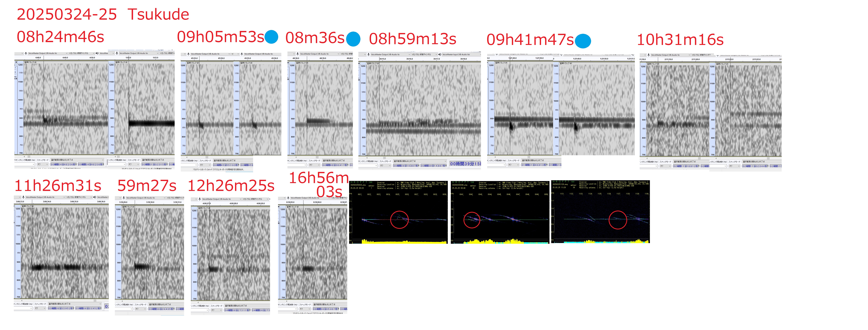Click microphone icon in 12h26m25s panel
The image size is (868, 330).
[x=200, y=199]
